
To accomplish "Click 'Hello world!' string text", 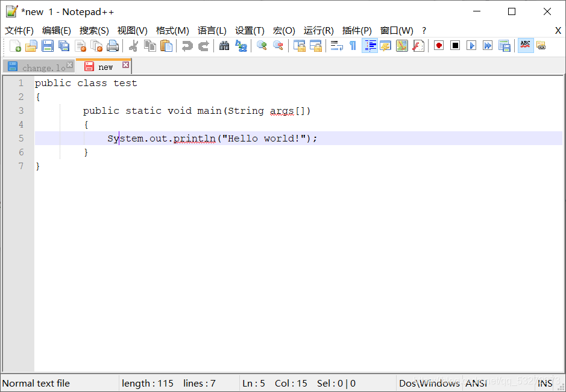I will [x=264, y=138].
